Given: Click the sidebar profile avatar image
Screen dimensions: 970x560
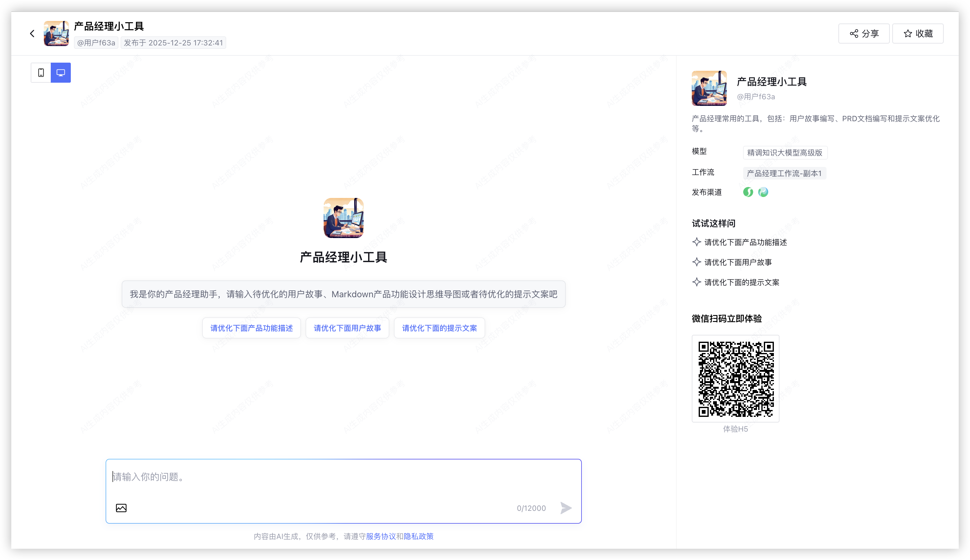Looking at the screenshot, I should click(709, 88).
